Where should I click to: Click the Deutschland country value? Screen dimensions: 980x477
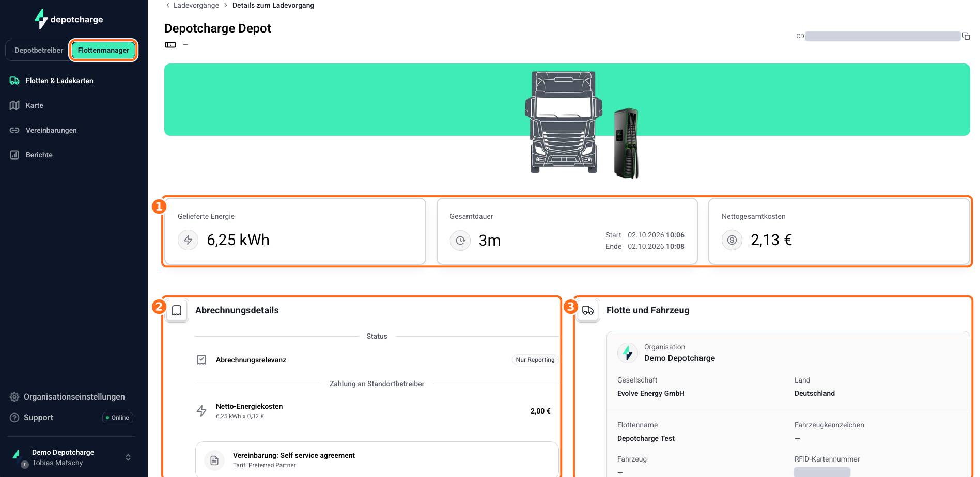coord(815,393)
